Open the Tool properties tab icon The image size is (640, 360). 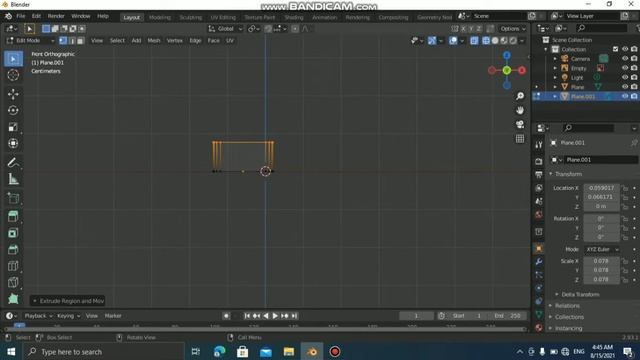[539, 144]
